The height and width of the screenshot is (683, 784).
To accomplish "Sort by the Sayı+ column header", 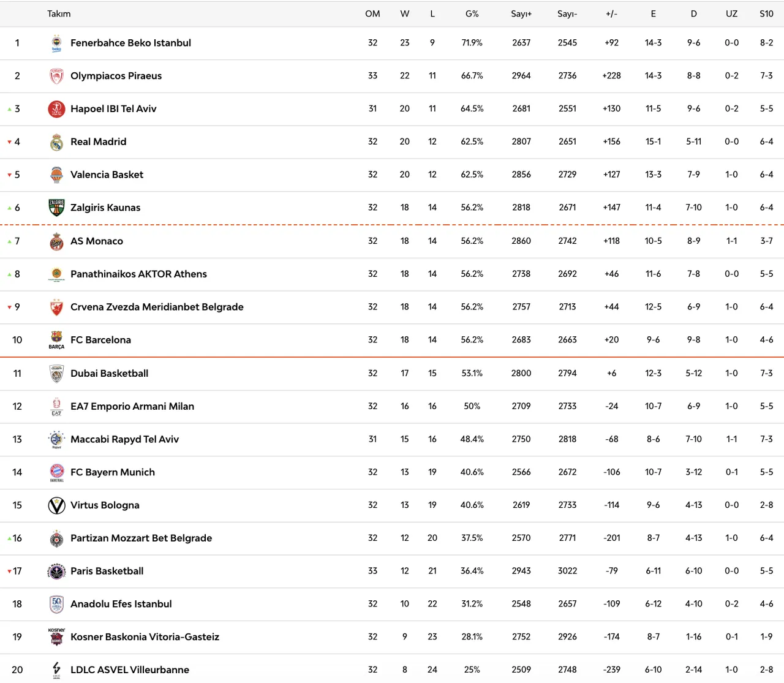I will point(521,13).
